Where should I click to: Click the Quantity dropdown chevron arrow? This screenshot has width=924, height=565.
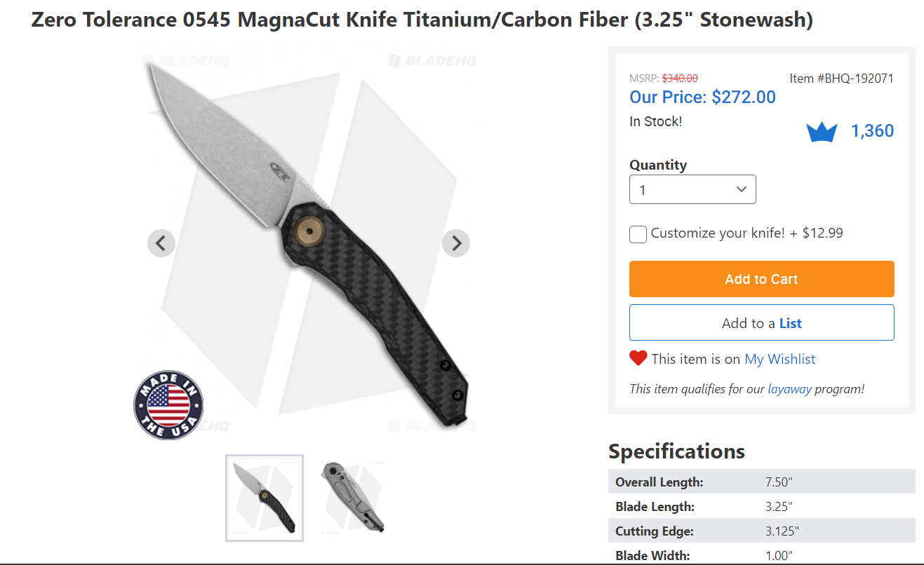coord(741,189)
